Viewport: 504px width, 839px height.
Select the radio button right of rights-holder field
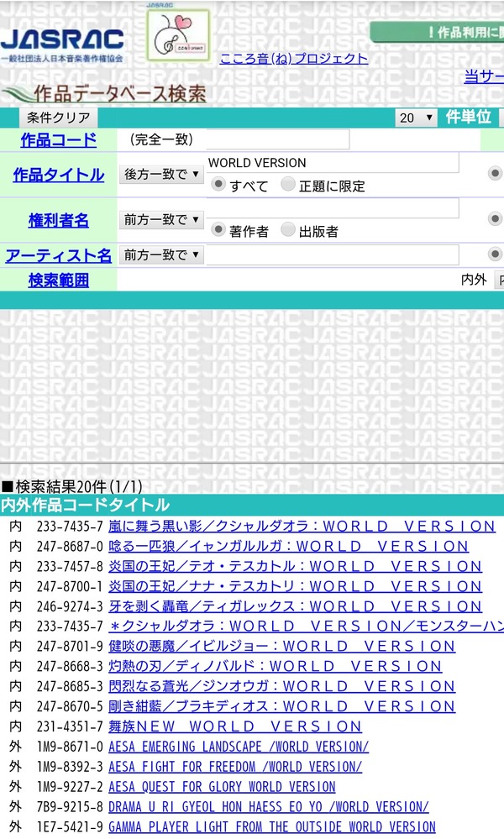click(495, 218)
